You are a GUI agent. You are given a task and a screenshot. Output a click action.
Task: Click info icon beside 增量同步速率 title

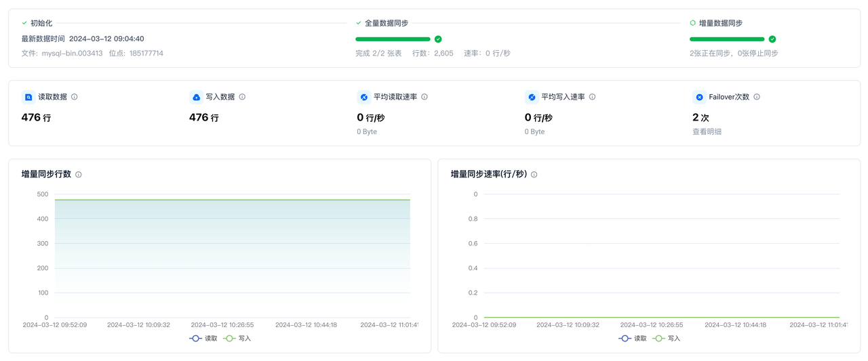click(534, 175)
